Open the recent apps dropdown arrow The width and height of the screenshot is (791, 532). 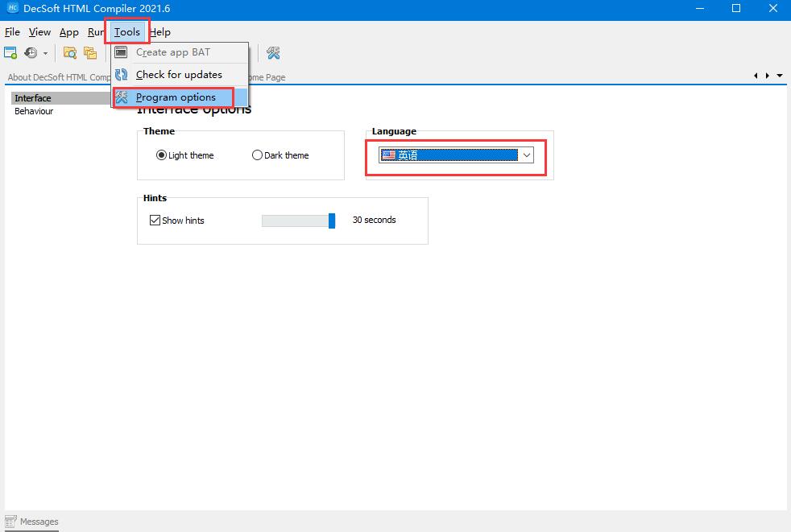click(45, 53)
